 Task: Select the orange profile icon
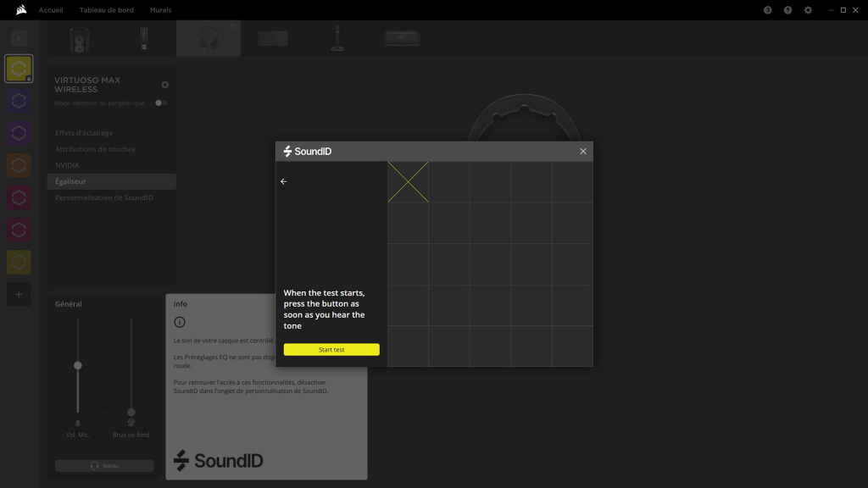click(x=19, y=165)
